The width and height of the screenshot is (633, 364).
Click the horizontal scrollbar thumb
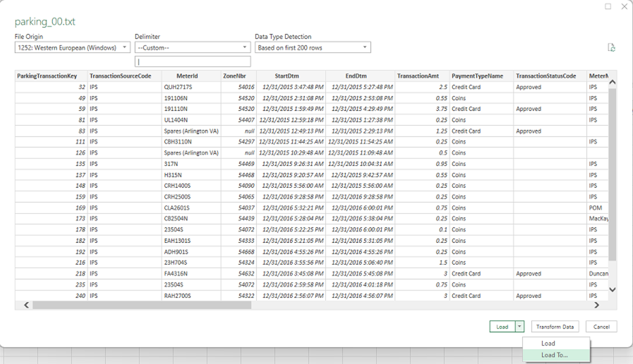pyautogui.click(x=142, y=305)
